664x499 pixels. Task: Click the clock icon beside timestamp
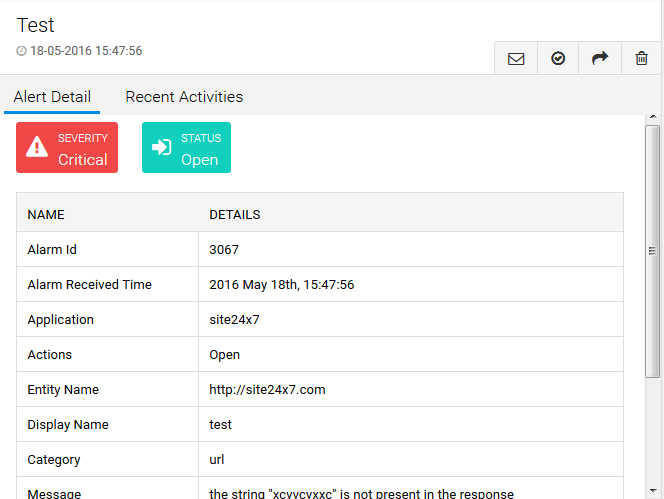(x=22, y=51)
